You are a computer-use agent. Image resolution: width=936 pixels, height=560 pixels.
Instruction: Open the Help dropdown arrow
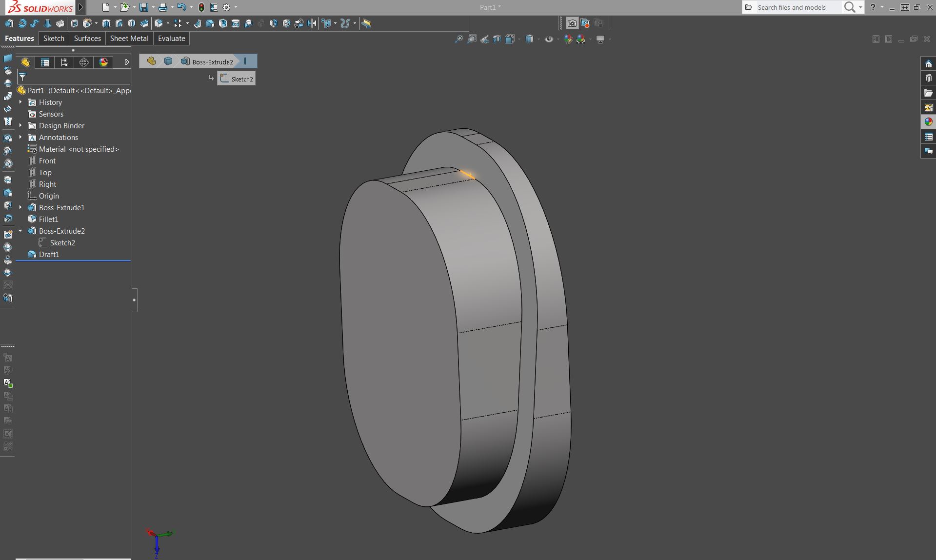coord(882,7)
